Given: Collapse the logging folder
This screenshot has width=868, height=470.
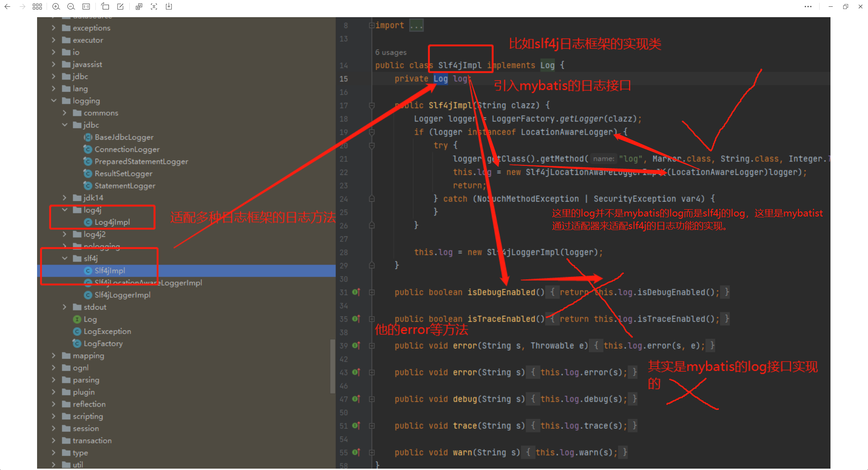Looking at the screenshot, I should (54, 101).
